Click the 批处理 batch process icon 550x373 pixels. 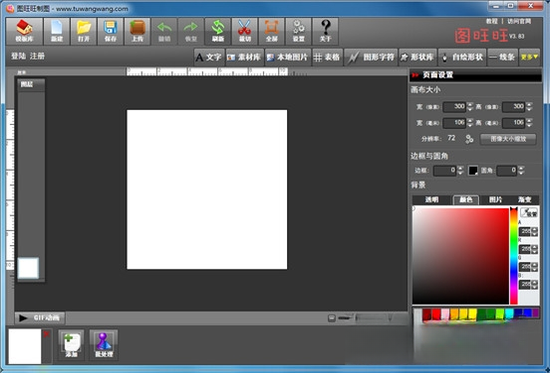coord(104,345)
